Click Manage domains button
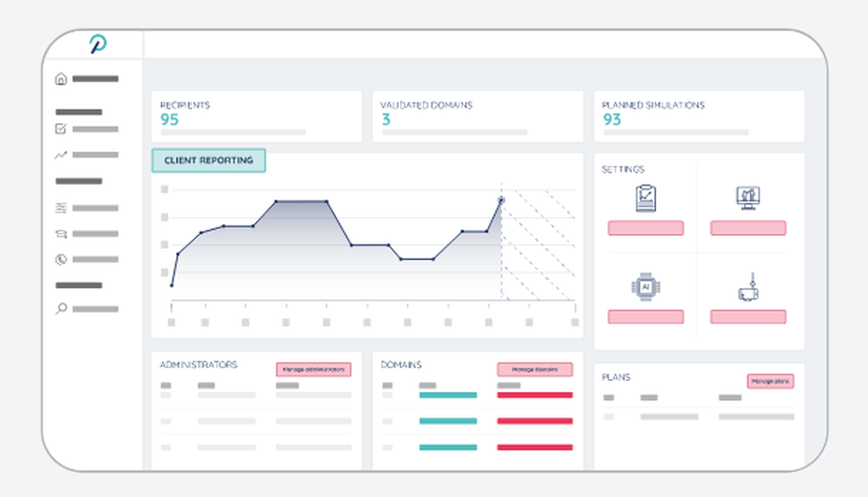Viewport: 868px width, 497px height. tap(535, 369)
